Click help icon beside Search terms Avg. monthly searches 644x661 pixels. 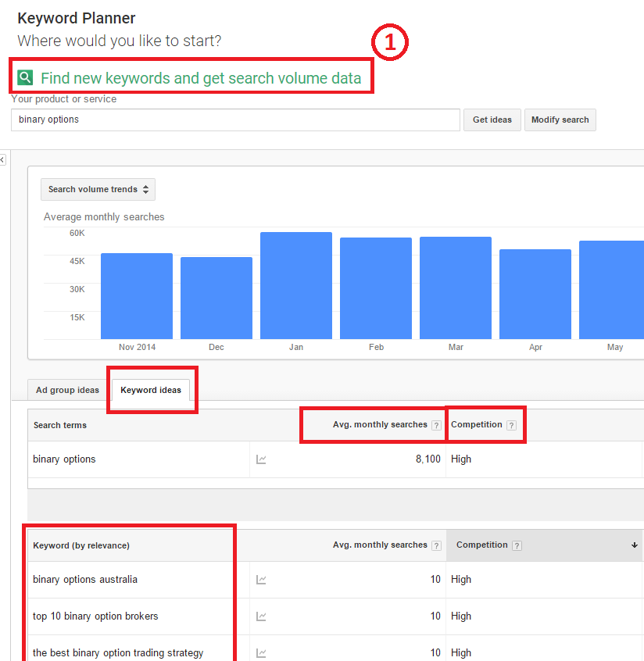click(437, 425)
